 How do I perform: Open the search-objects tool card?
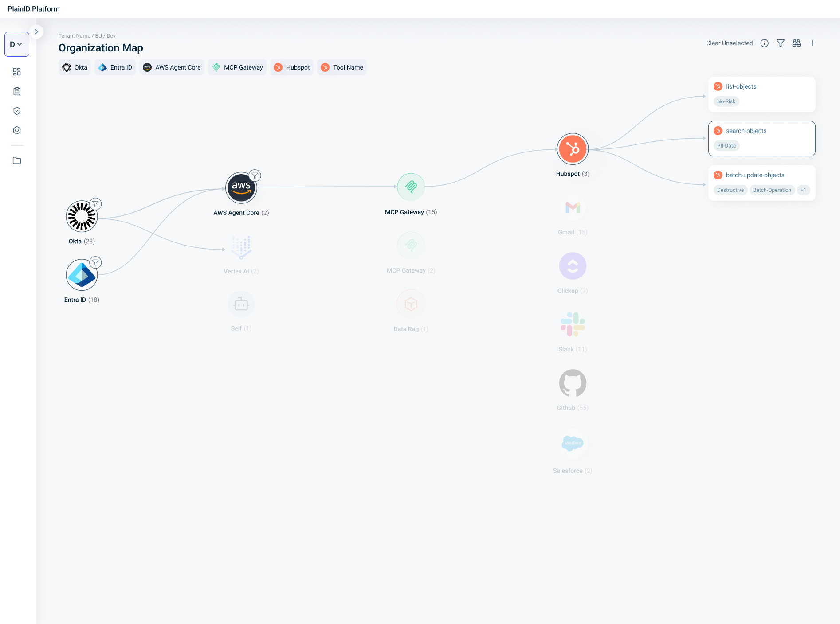point(761,138)
